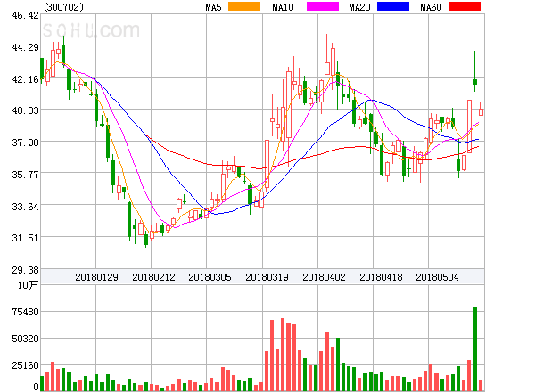Click the 25160 volume axis value
Screen dimensions: 535x392
point(25,365)
